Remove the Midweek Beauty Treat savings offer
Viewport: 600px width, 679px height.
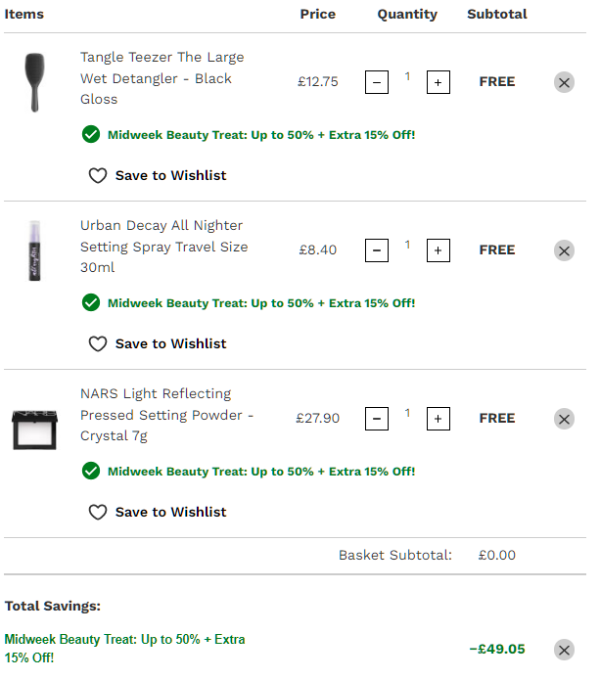(564, 650)
